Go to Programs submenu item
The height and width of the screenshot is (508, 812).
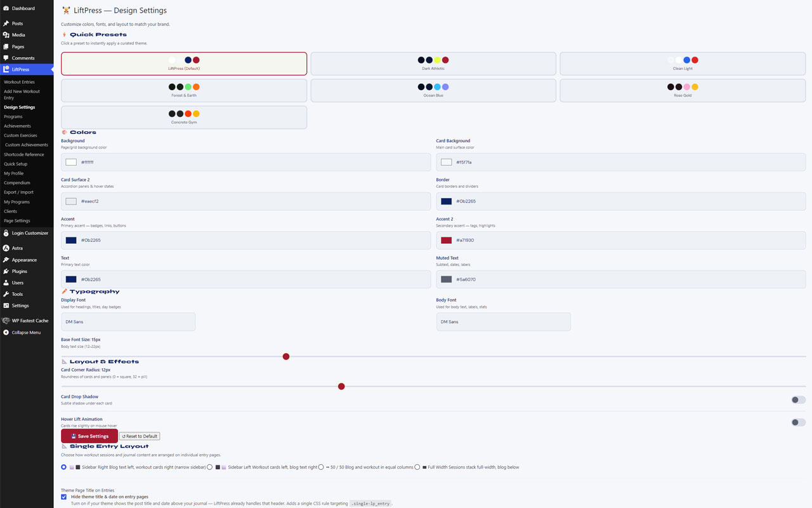click(x=13, y=117)
